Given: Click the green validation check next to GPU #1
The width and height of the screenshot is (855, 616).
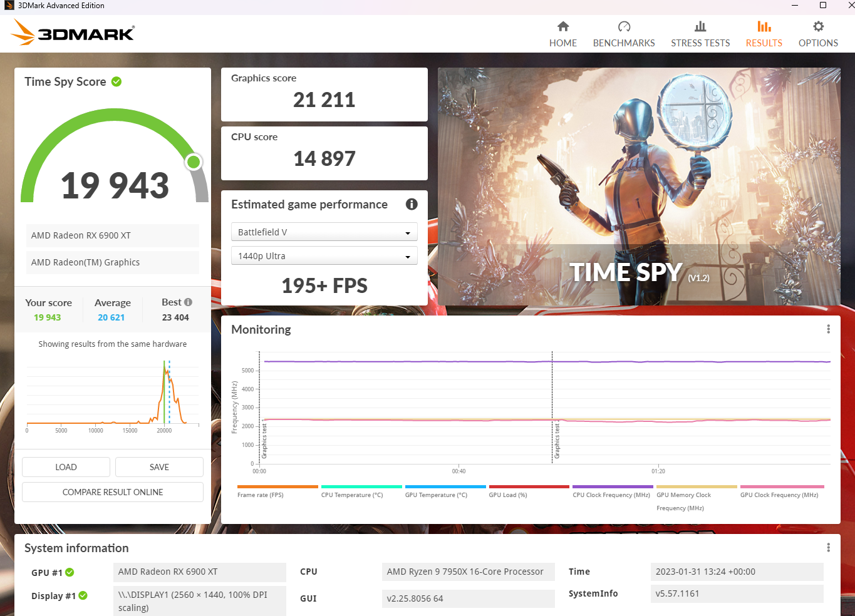Looking at the screenshot, I should coord(70,572).
